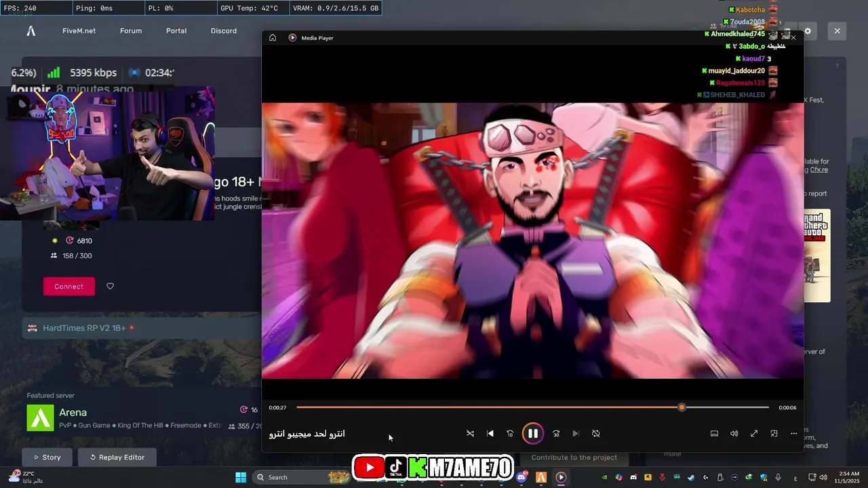
Task: Open Steam tray icon
Action: [x=691, y=477]
